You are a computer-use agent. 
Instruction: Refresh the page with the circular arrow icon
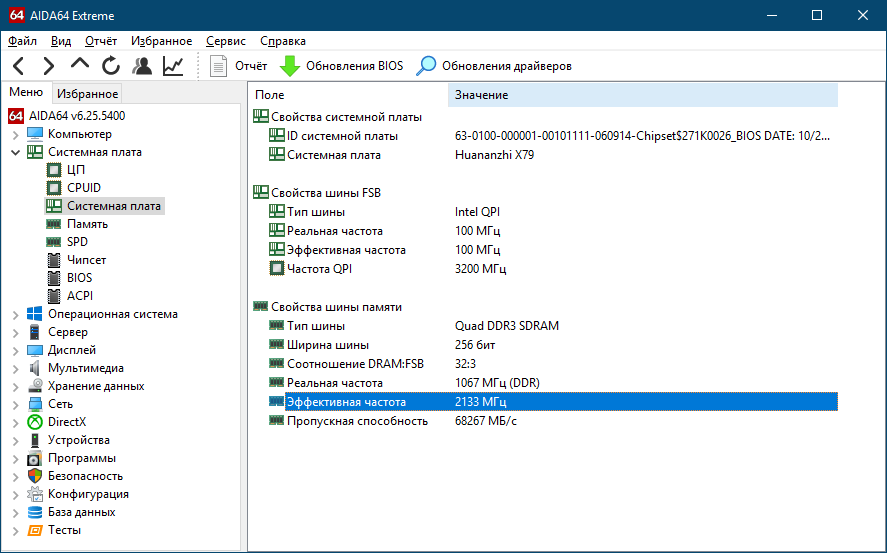click(x=111, y=66)
